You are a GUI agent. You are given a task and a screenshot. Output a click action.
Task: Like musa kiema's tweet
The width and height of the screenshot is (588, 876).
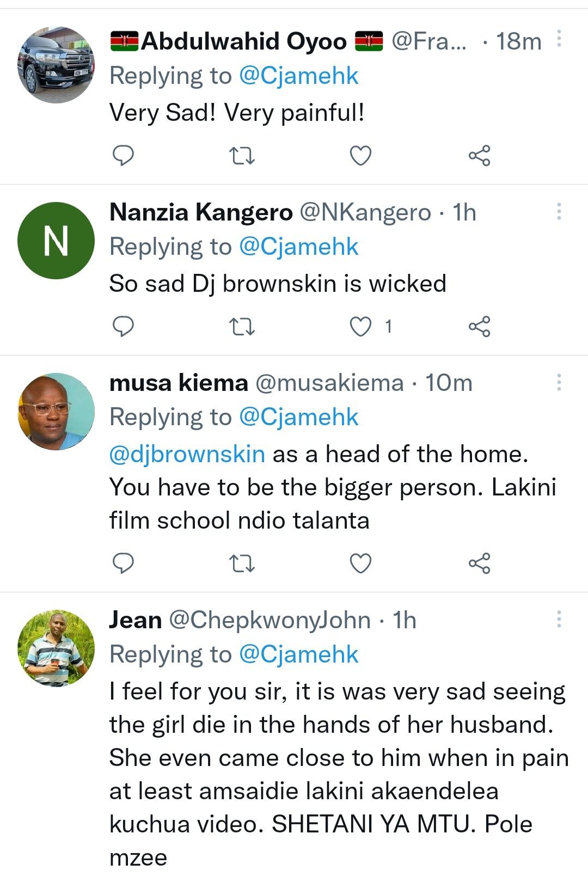360,563
